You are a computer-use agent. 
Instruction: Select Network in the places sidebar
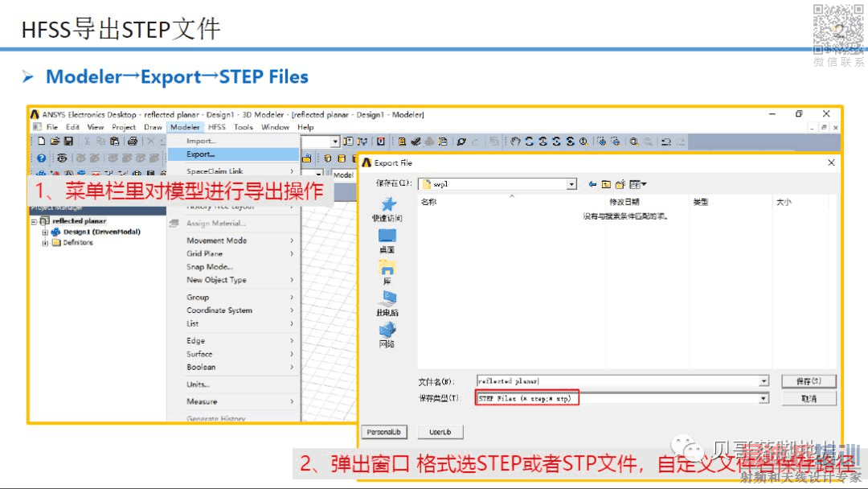387,335
